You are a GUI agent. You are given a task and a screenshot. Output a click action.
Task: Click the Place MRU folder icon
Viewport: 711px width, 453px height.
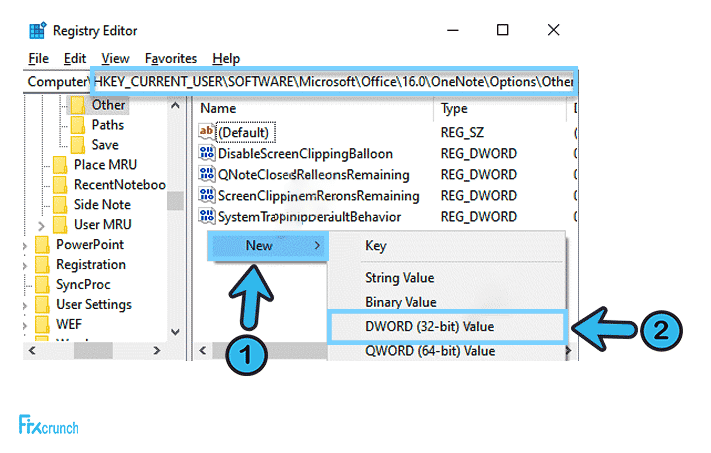(x=60, y=165)
